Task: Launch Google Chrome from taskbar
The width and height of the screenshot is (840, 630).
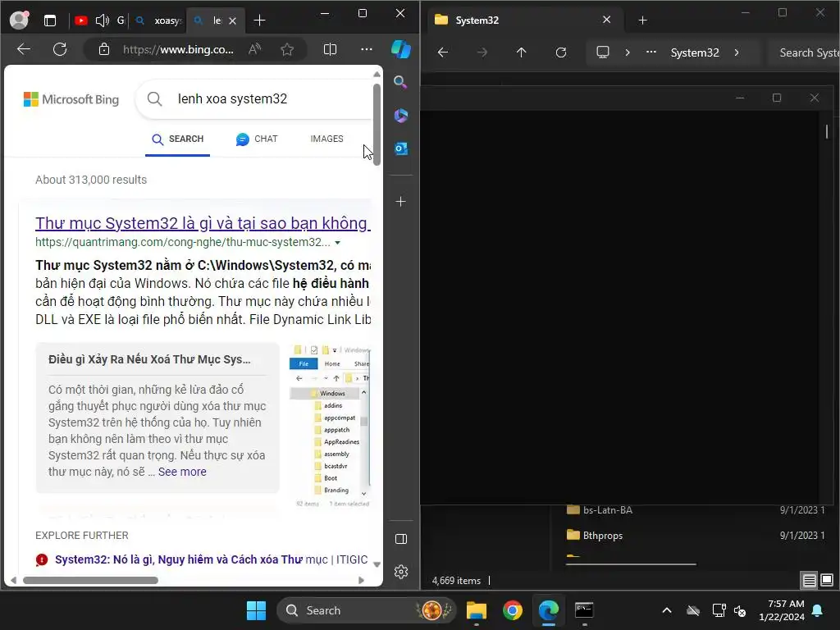Action: tap(513, 610)
